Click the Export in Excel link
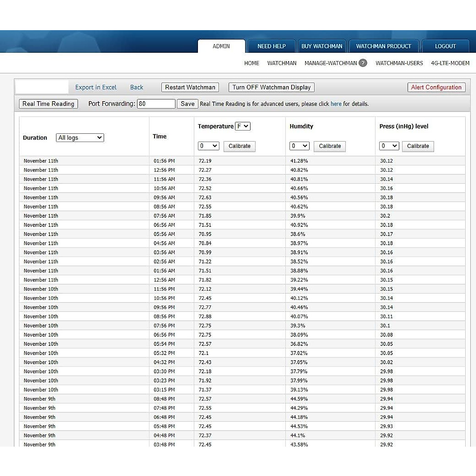The image size is (476, 476). click(96, 87)
